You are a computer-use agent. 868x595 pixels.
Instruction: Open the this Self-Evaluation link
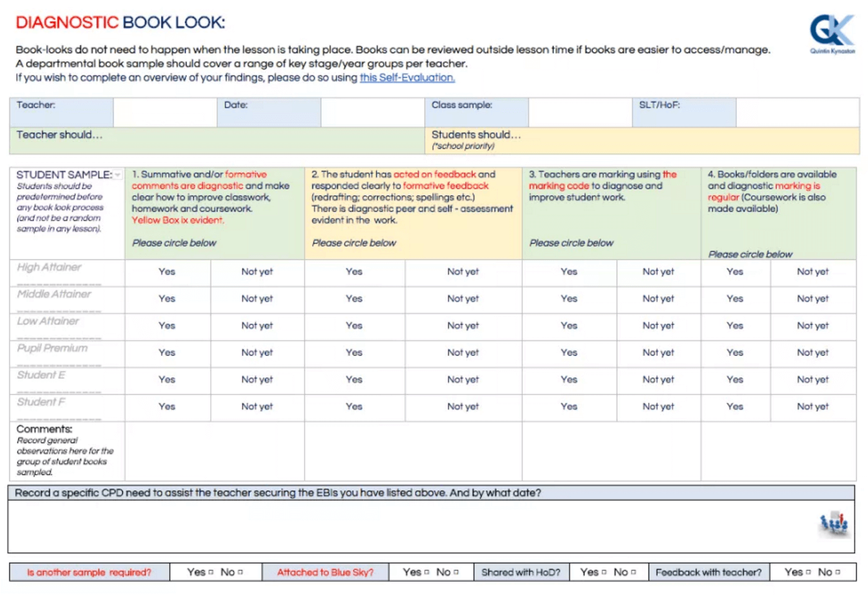407,78
